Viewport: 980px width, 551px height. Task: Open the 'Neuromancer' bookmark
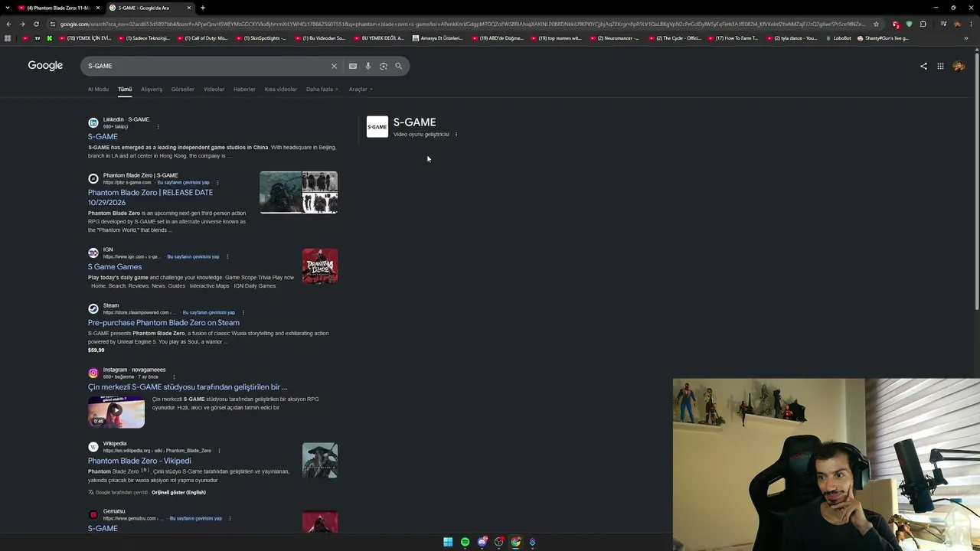point(615,37)
